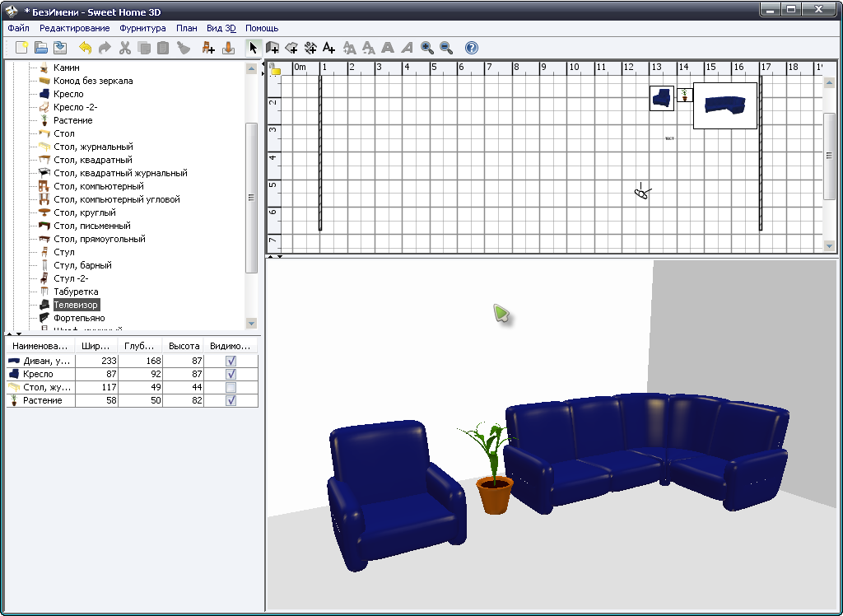Sort furniture by the Высота column header
The width and height of the screenshot is (843, 616).
click(x=184, y=347)
